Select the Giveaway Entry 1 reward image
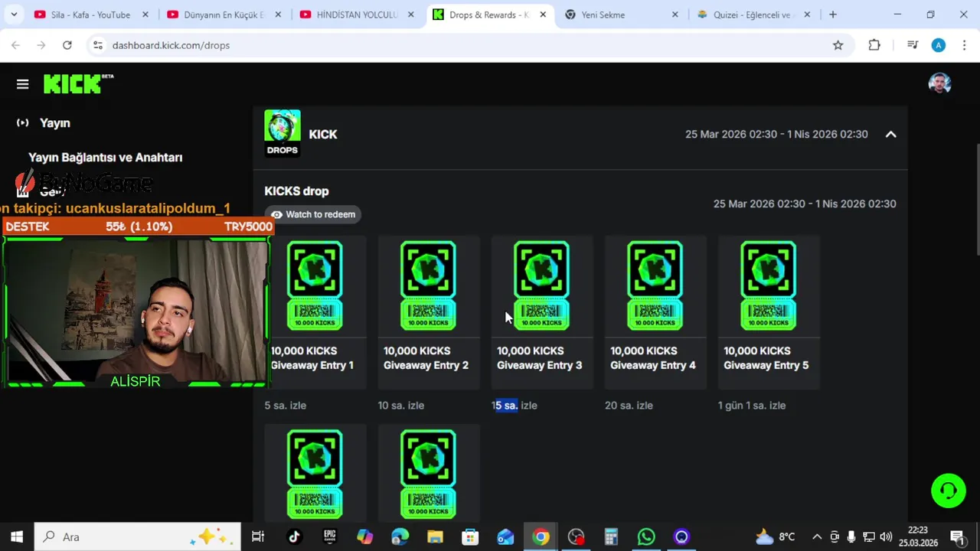Screen dimensions: 980x551 pos(315,285)
